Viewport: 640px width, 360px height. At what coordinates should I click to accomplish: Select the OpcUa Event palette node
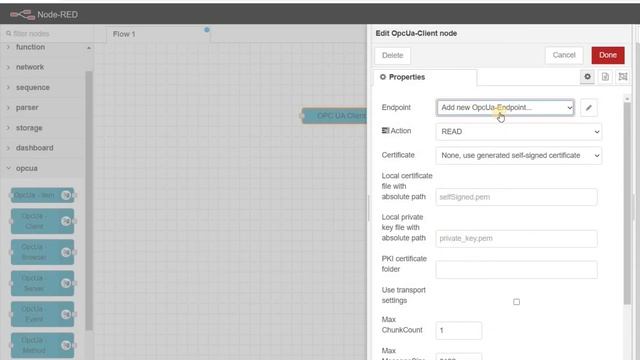(42, 314)
